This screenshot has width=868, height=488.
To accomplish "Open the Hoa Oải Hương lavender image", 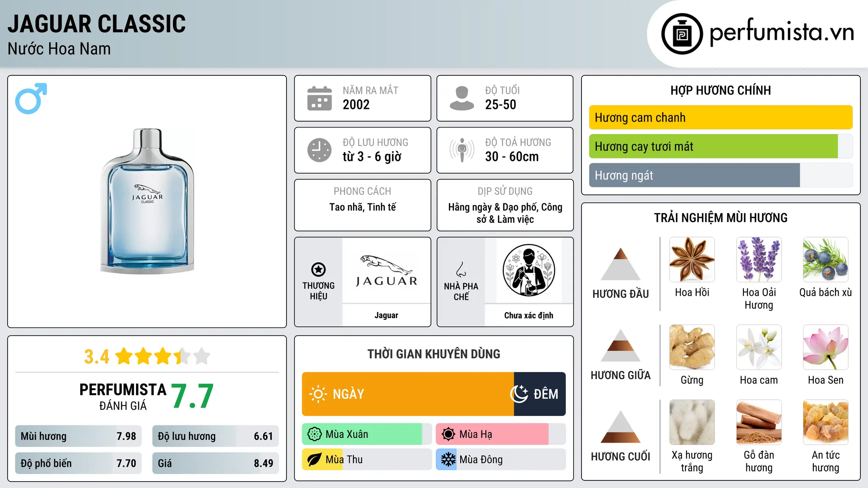I will [x=759, y=260].
